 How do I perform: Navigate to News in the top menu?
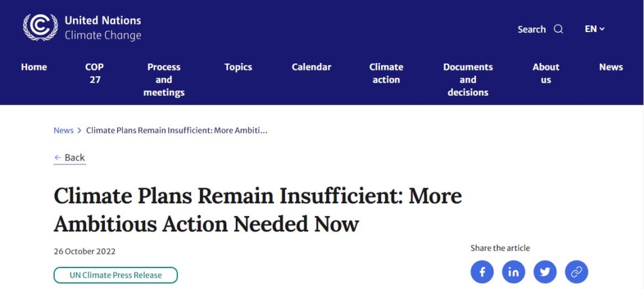tap(611, 67)
